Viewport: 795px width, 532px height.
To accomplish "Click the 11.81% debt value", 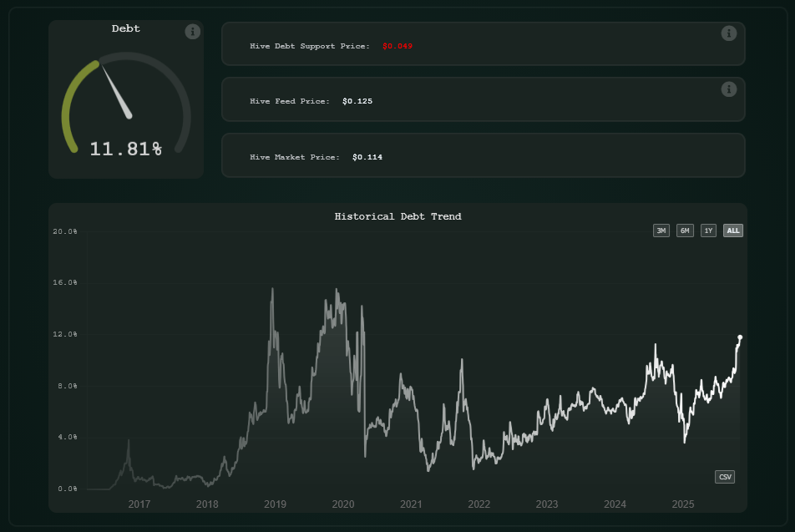I will click(125, 149).
